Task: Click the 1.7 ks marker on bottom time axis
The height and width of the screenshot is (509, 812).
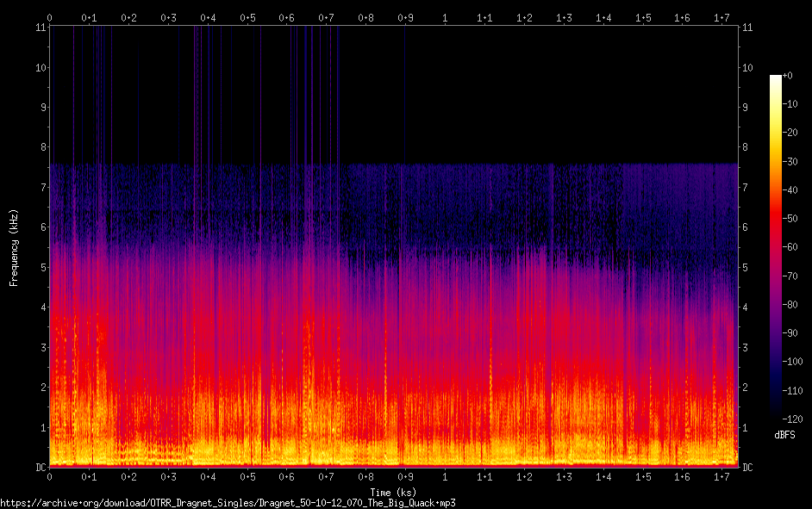Action: coord(721,476)
